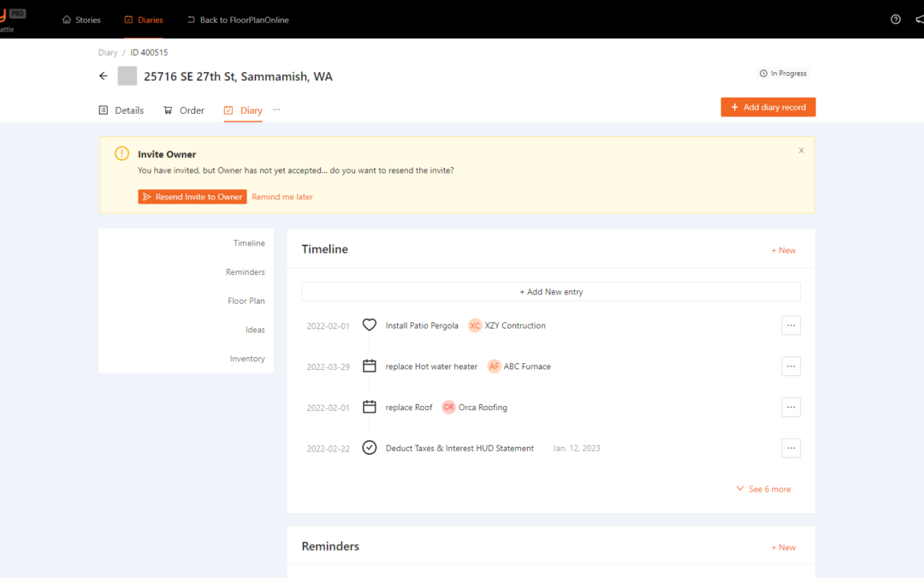The image size is (924, 578).
Task: Open the ellipsis menu next to the Diary tab
Action: [x=275, y=110]
